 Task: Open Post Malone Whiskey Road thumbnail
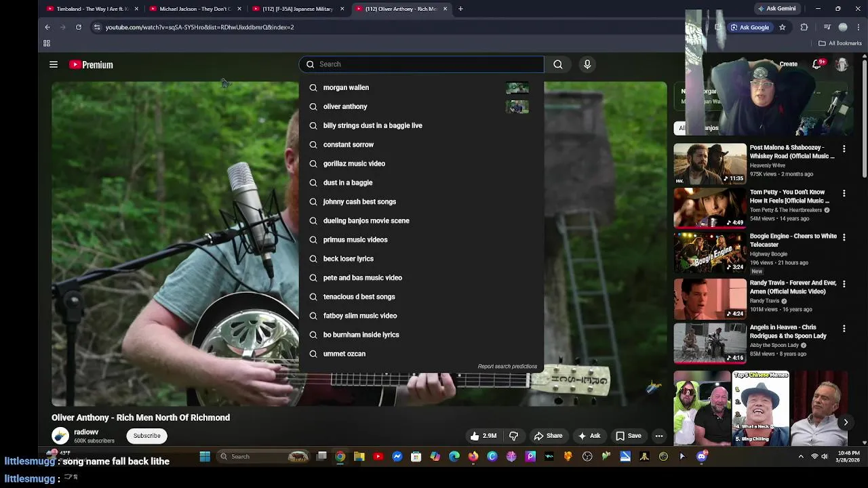pos(710,163)
